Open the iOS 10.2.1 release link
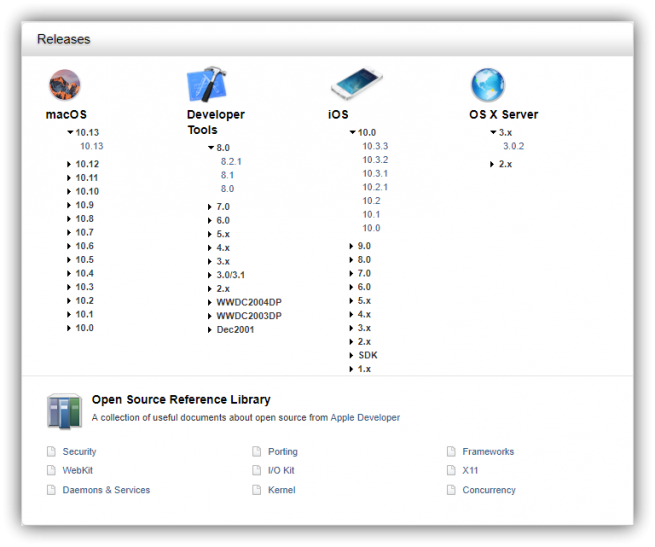The width and height of the screenshot is (655, 547). click(x=375, y=187)
